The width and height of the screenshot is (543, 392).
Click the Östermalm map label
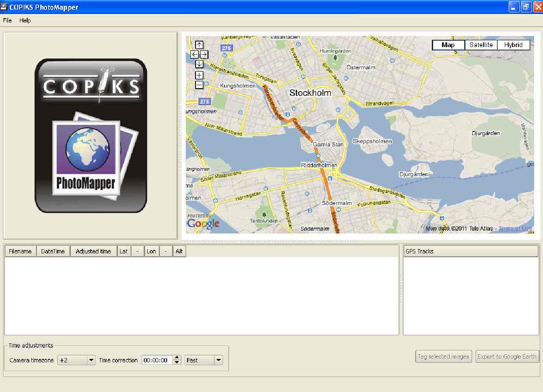pos(361,67)
